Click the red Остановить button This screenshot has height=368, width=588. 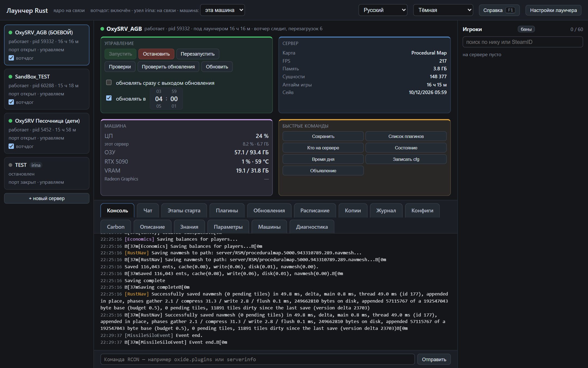coord(156,54)
